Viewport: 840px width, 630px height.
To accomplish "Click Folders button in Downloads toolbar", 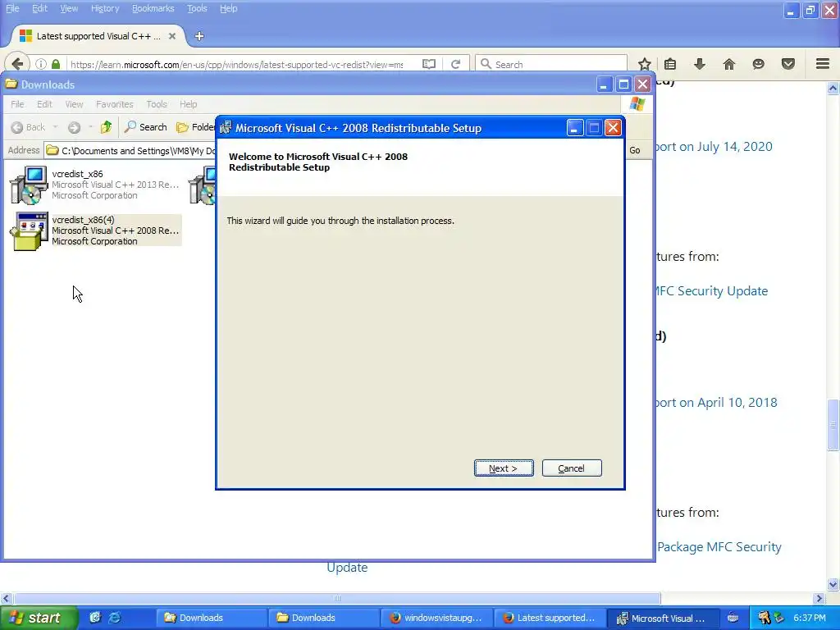I will click(195, 127).
